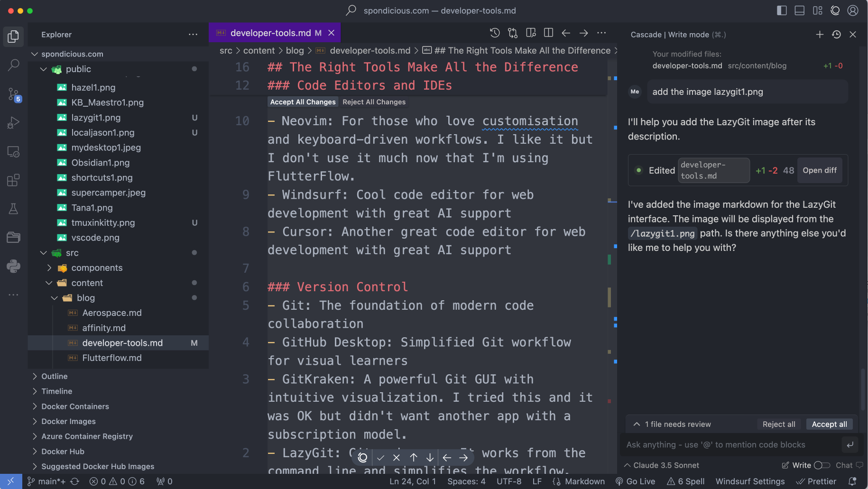
Task: Submit Cascade message with enter arrow icon
Action: coord(850,444)
